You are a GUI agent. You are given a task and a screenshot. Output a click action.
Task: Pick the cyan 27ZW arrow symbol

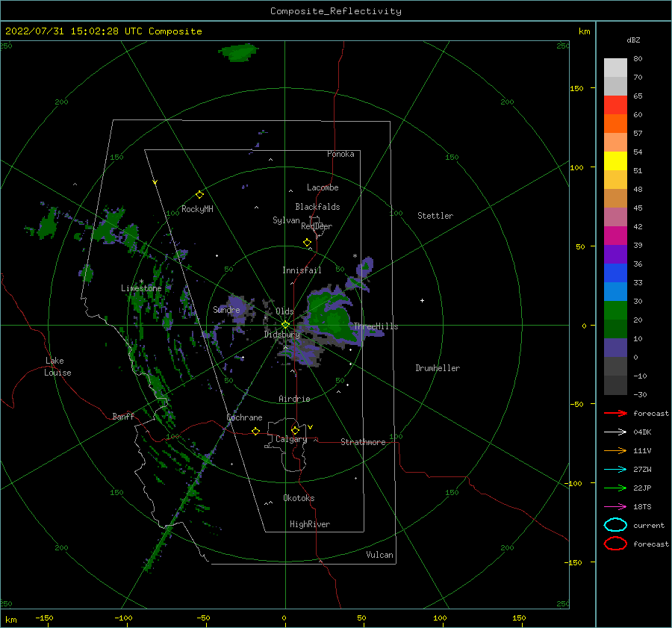pyautogui.click(x=615, y=470)
